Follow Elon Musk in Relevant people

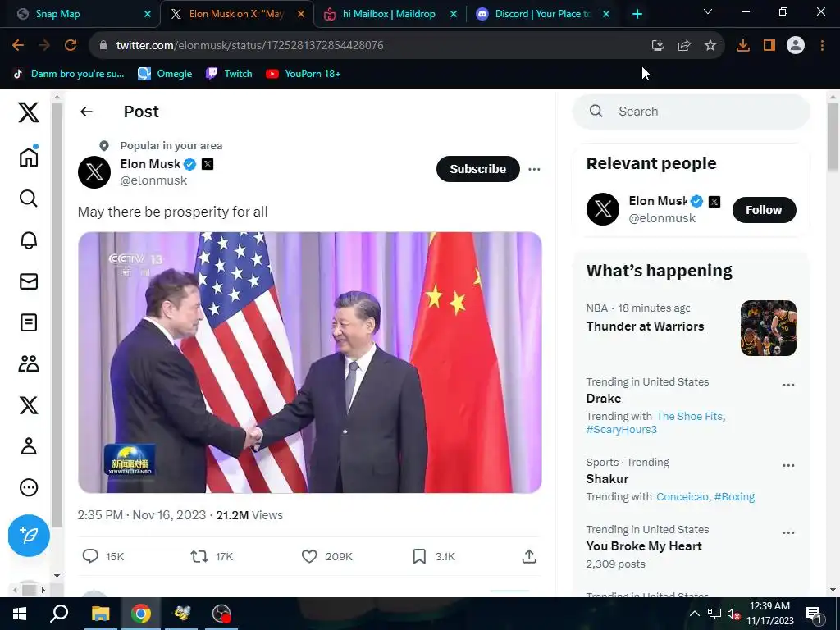(764, 210)
